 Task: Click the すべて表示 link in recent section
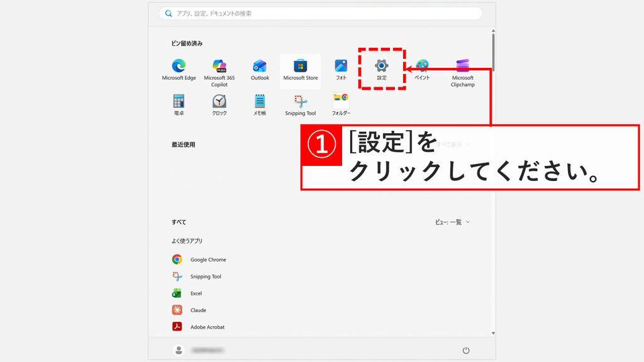tap(453, 145)
